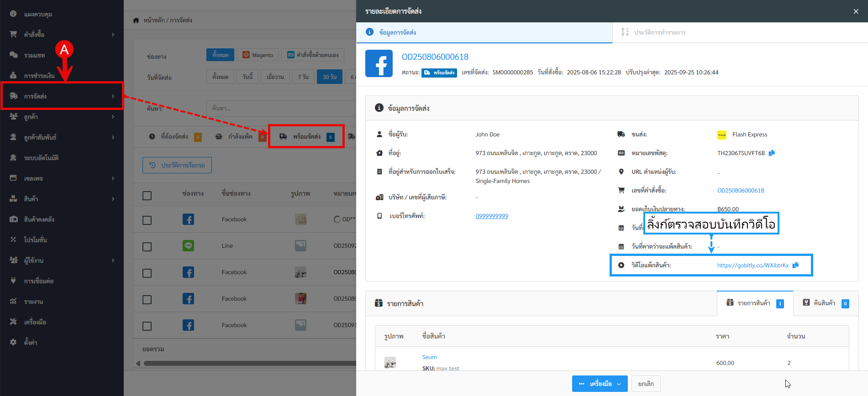Expand the คำสั่งซื้อ sidebar menu
868x396 pixels.
click(62, 35)
